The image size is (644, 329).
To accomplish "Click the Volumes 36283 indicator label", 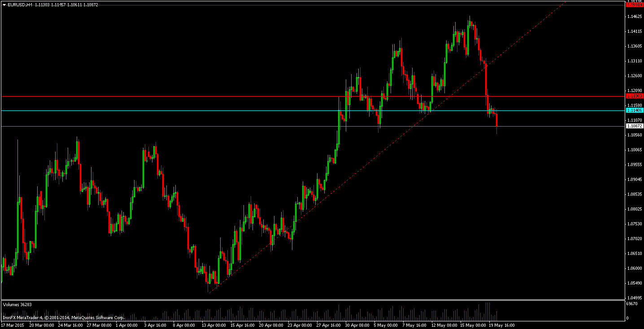I will (17, 304).
